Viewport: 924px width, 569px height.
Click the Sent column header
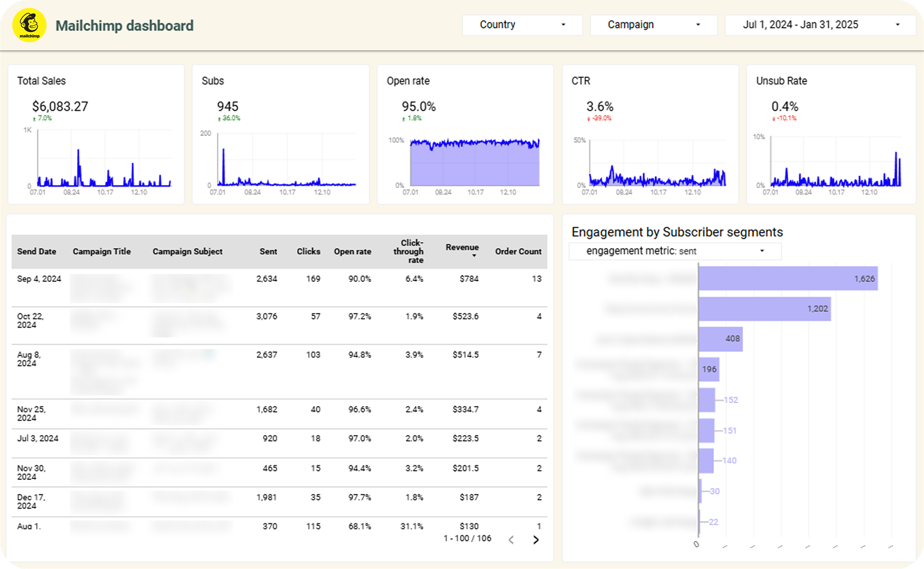point(268,251)
